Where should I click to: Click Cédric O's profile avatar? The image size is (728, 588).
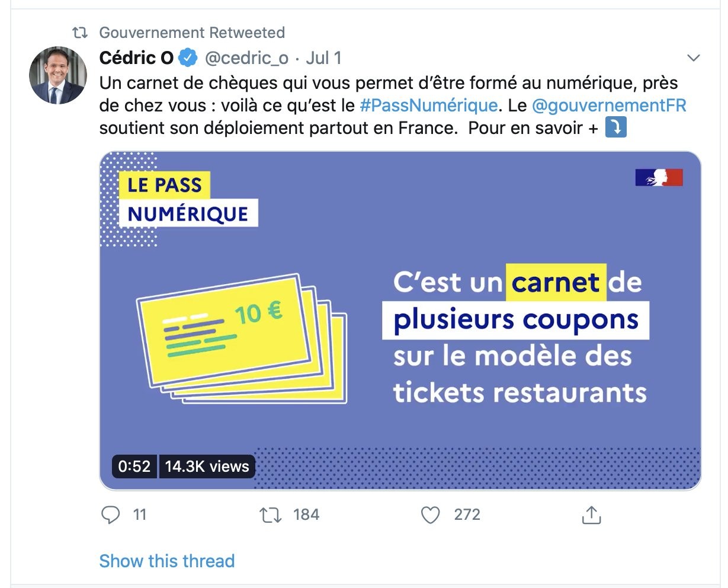coord(58,75)
